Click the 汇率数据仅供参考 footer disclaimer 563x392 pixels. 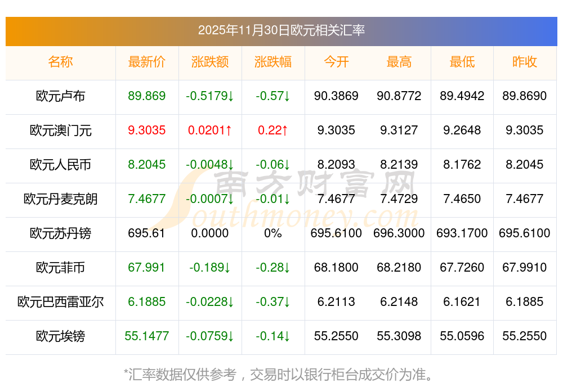pyautogui.click(x=281, y=374)
